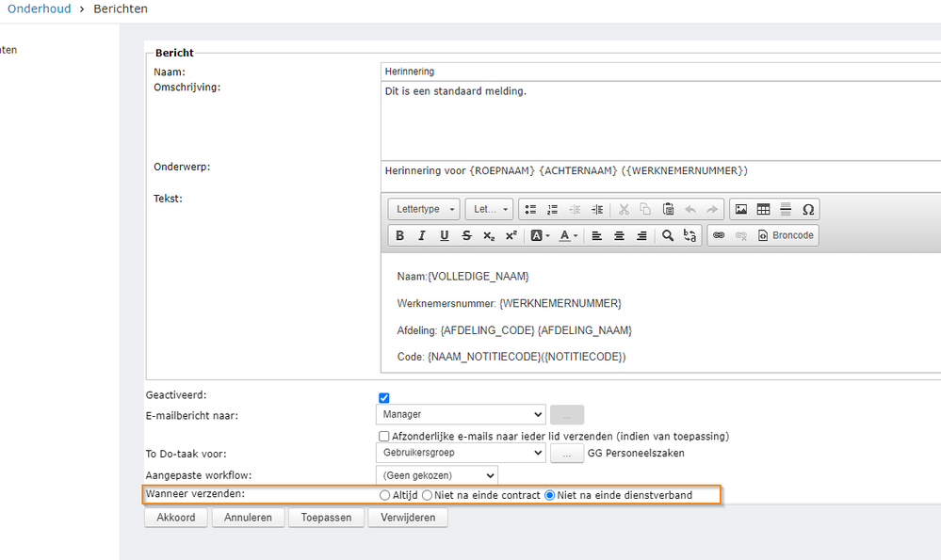Click the Onderwerp subject field
941x560 pixels.
[660, 176]
